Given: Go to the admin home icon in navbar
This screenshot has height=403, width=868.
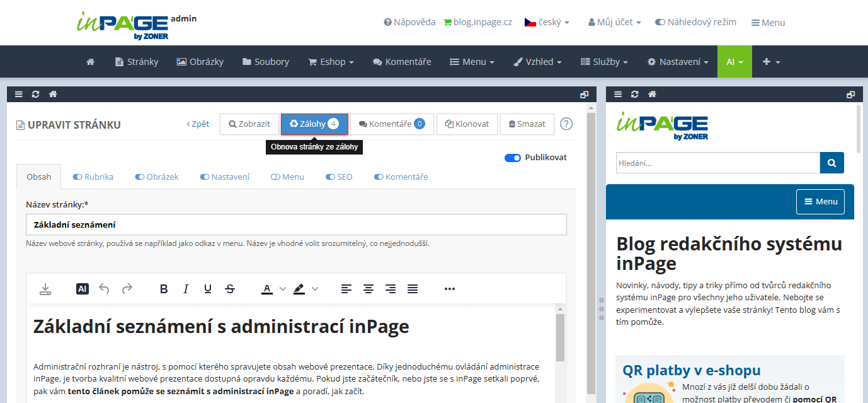Looking at the screenshot, I should coord(90,62).
